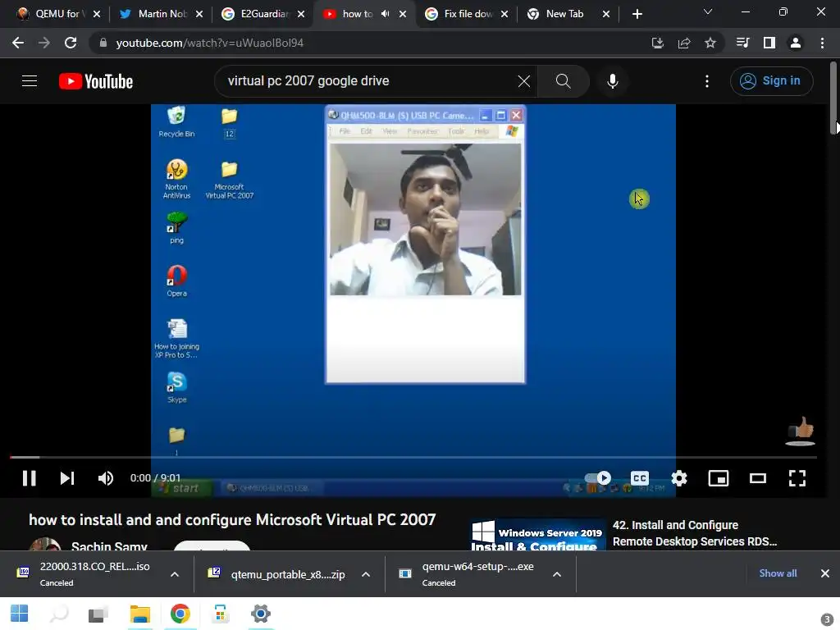
Task: Expand options for 22000.318.CO_REL iso download
Action: point(175,574)
